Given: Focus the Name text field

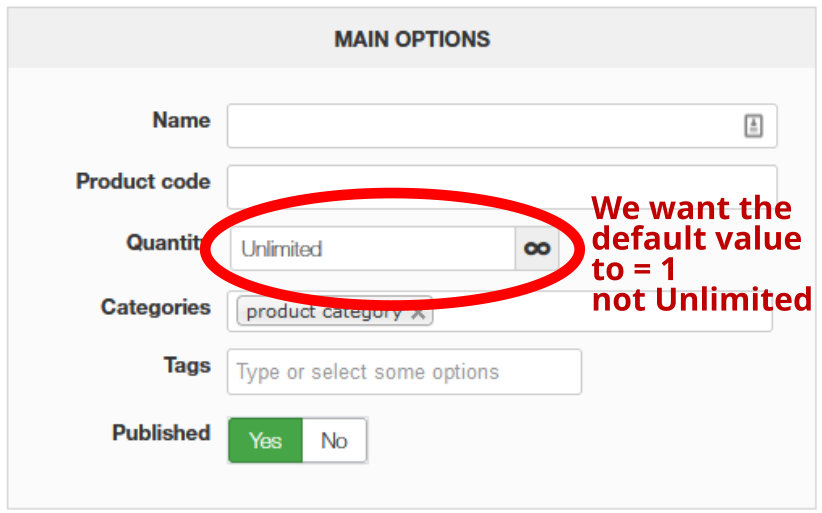Looking at the screenshot, I should click(x=480, y=125).
